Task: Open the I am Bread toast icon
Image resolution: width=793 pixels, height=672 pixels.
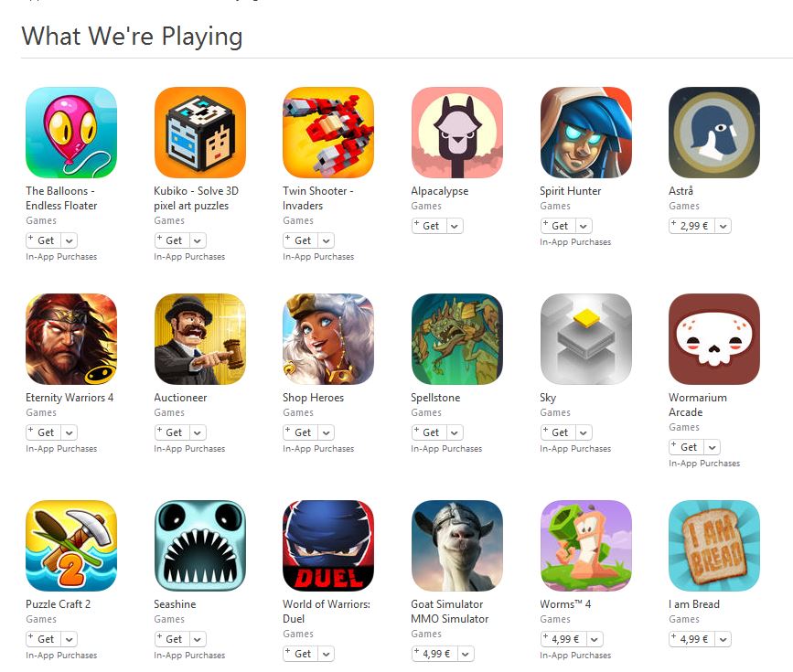Action: (714, 546)
